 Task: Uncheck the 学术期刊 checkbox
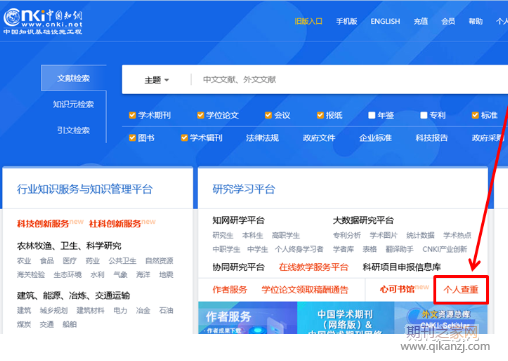point(132,115)
